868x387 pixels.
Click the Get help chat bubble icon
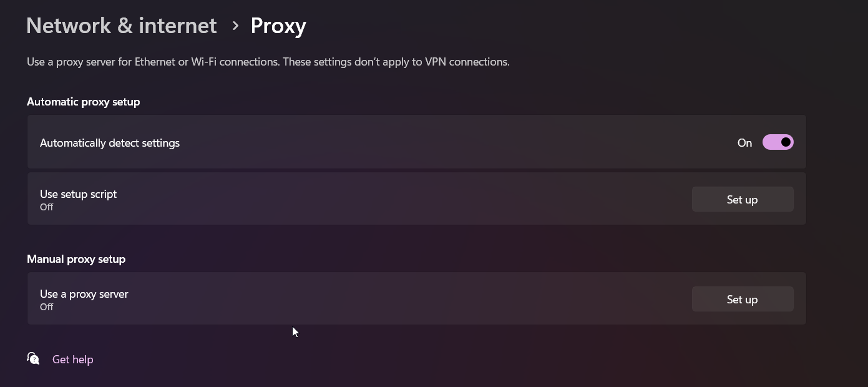click(34, 359)
